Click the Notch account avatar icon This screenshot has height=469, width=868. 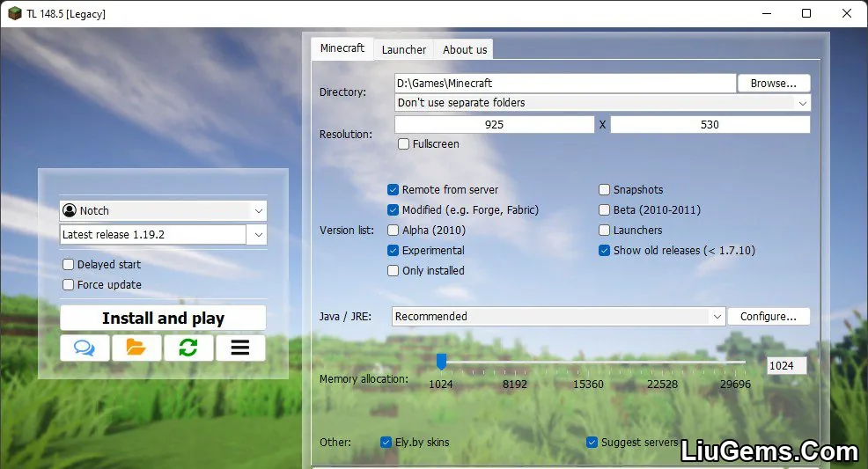coord(70,210)
